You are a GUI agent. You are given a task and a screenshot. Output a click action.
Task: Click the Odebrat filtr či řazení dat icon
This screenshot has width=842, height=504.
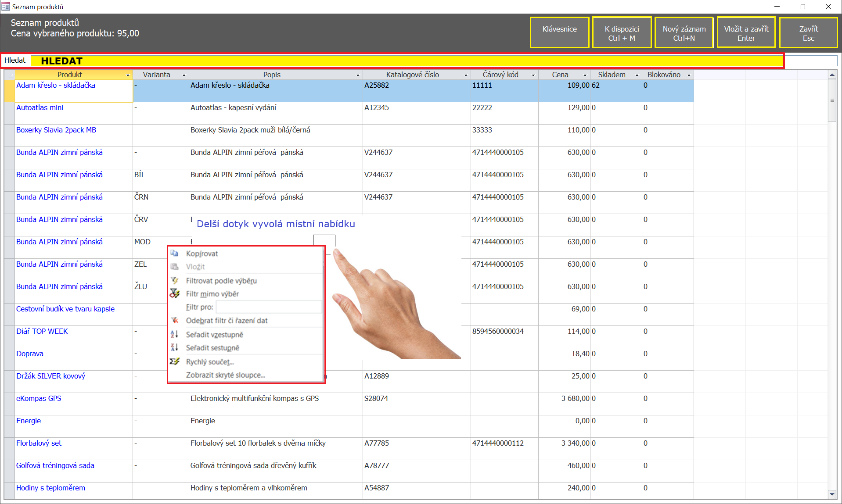(175, 321)
